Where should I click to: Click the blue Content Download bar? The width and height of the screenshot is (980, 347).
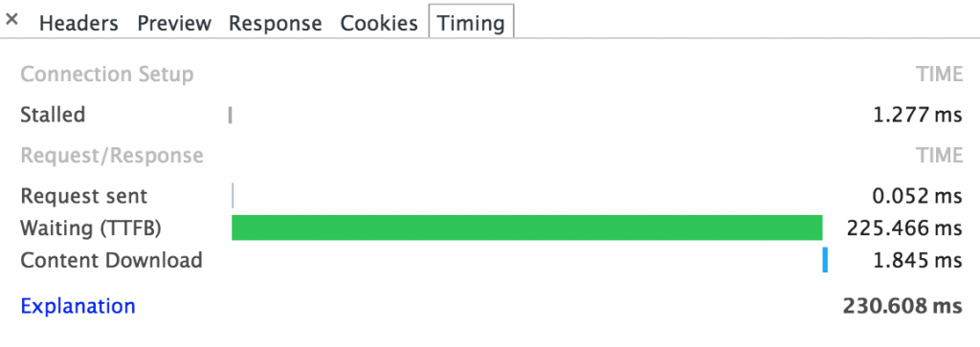pos(825,260)
